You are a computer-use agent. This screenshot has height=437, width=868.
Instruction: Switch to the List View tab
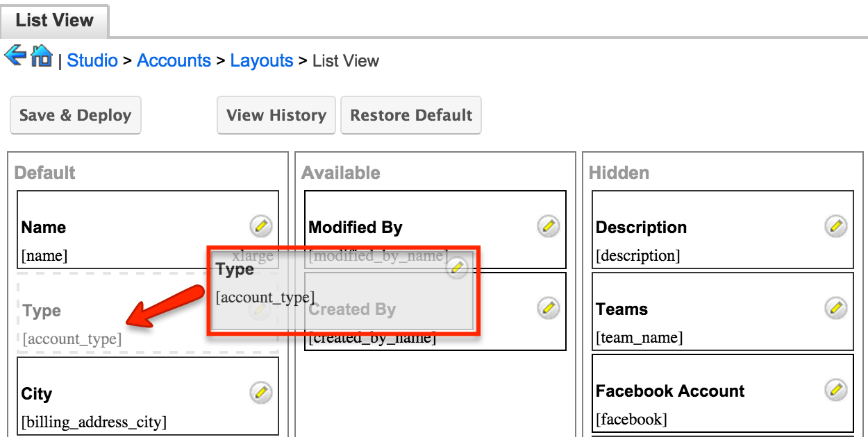point(55,20)
